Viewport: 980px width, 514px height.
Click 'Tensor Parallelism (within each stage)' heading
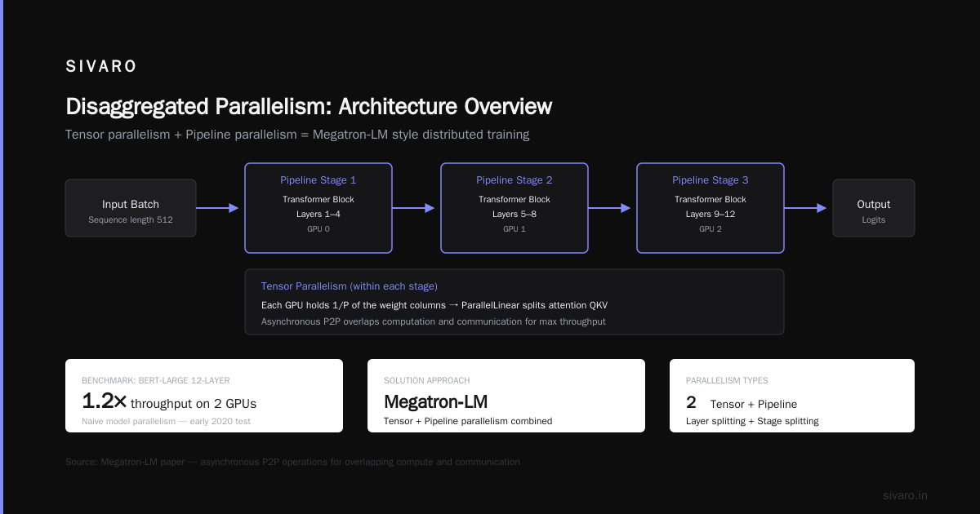tap(350, 286)
